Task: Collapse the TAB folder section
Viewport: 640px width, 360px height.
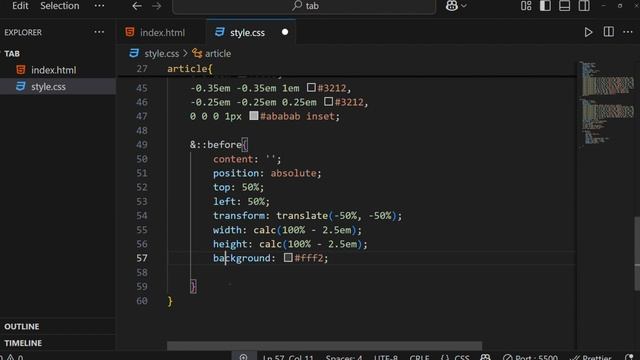Action: [x=12, y=53]
